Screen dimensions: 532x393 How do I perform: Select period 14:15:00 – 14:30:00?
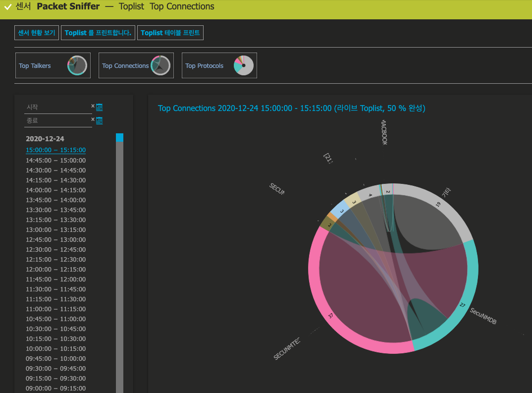(55, 180)
